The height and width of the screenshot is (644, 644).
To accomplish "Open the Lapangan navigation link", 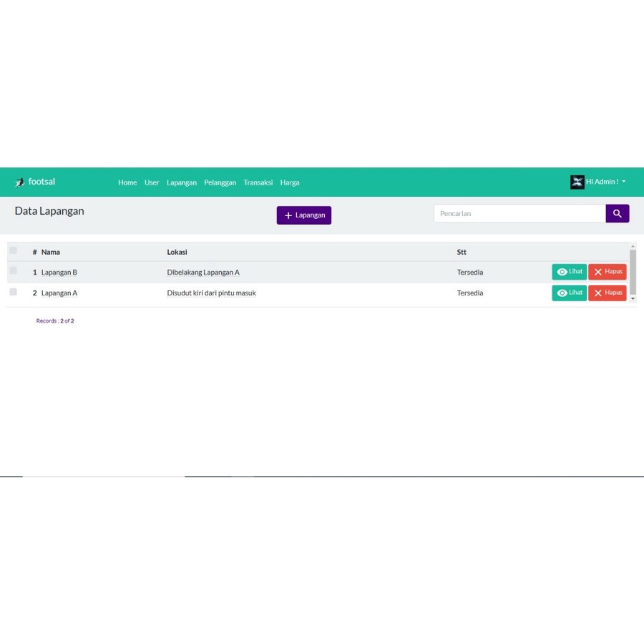I will tap(182, 182).
